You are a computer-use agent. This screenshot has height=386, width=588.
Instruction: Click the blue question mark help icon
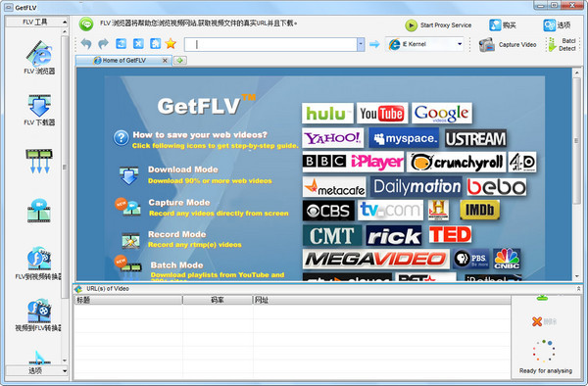pyautogui.click(x=122, y=138)
